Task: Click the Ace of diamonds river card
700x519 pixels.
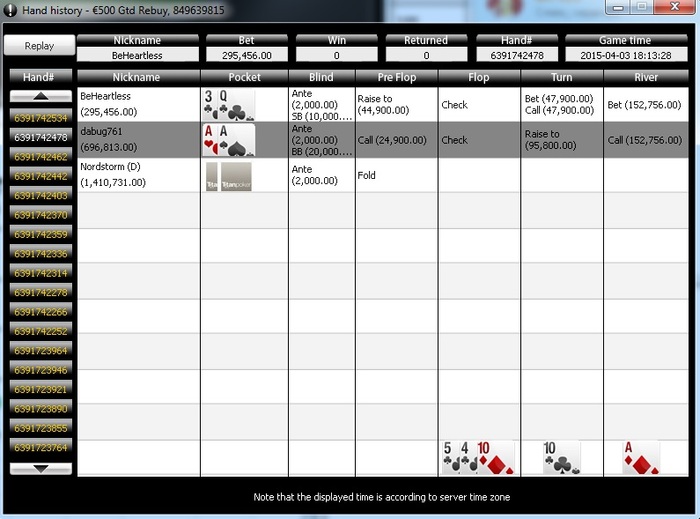Action: 640,457
